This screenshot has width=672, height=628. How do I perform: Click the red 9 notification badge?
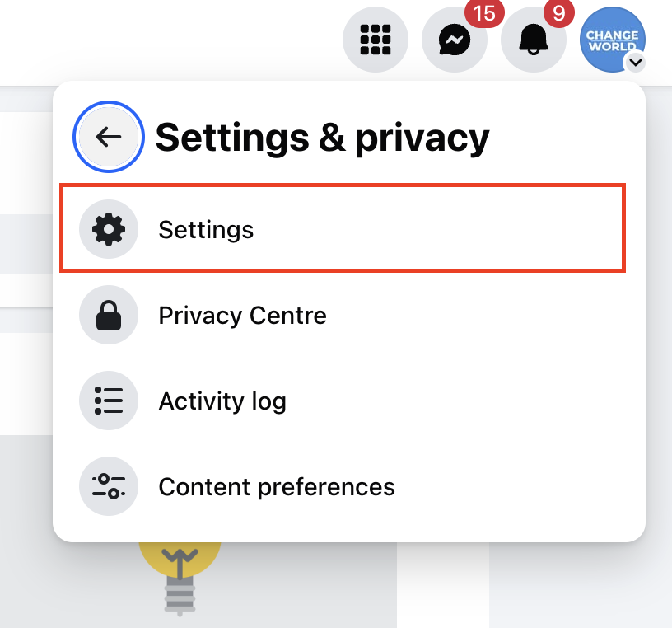coord(559,14)
